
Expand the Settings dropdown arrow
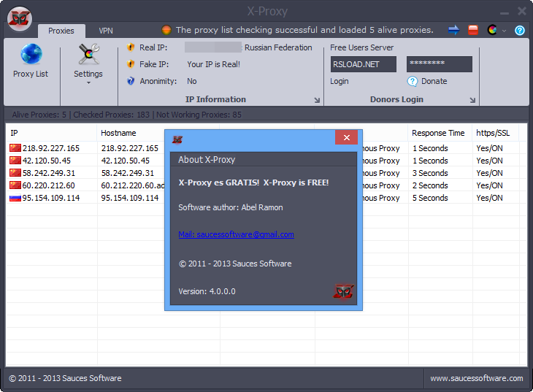(x=88, y=82)
